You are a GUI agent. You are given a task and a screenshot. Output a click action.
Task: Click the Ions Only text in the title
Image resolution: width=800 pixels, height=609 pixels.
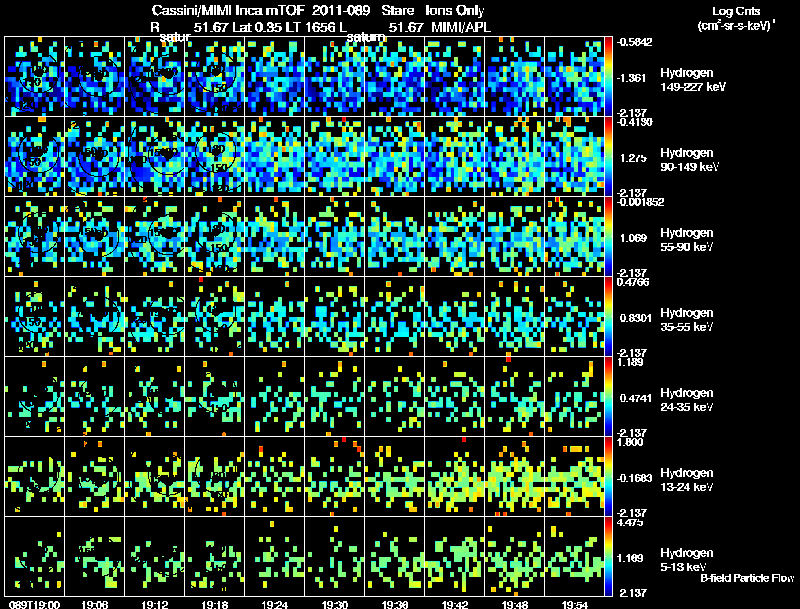[455, 11]
